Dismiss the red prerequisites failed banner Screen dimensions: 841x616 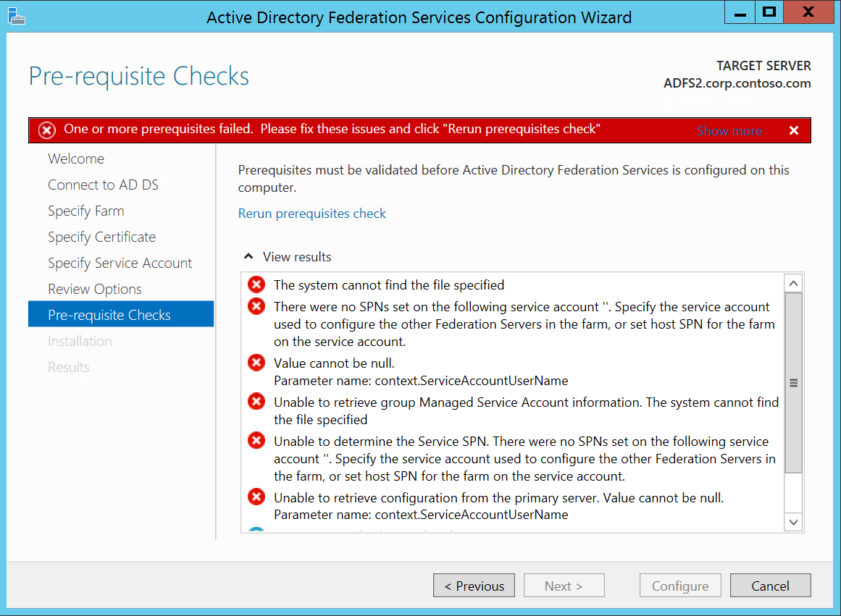794,130
